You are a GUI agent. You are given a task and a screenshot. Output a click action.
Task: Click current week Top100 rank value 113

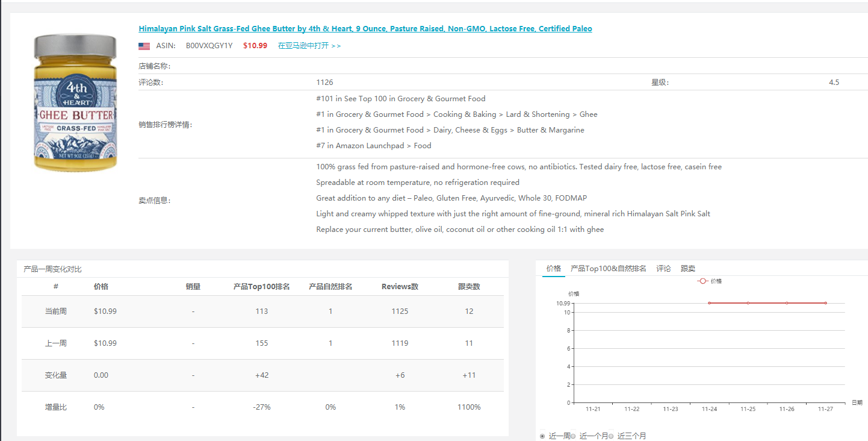pyautogui.click(x=262, y=311)
